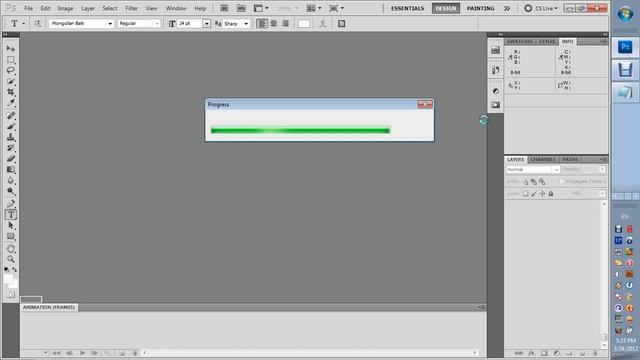Select the History Brush tool
Screen dimensions: 640x360
(11, 148)
